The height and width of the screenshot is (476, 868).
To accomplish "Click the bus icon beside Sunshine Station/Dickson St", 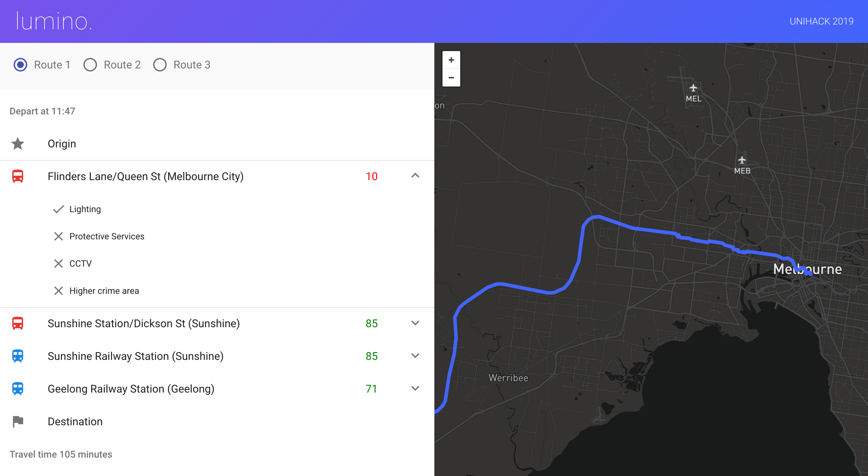I will click(18, 323).
